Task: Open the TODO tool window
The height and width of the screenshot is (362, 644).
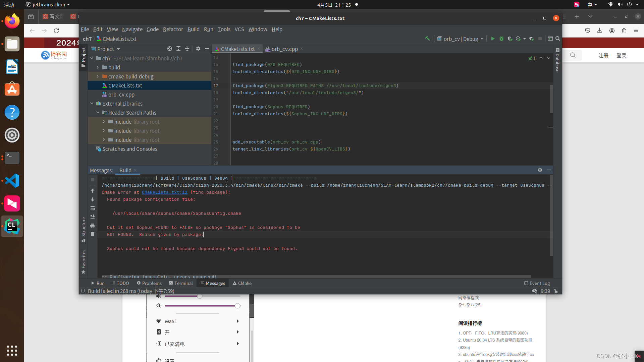Action: coord(120,283)
